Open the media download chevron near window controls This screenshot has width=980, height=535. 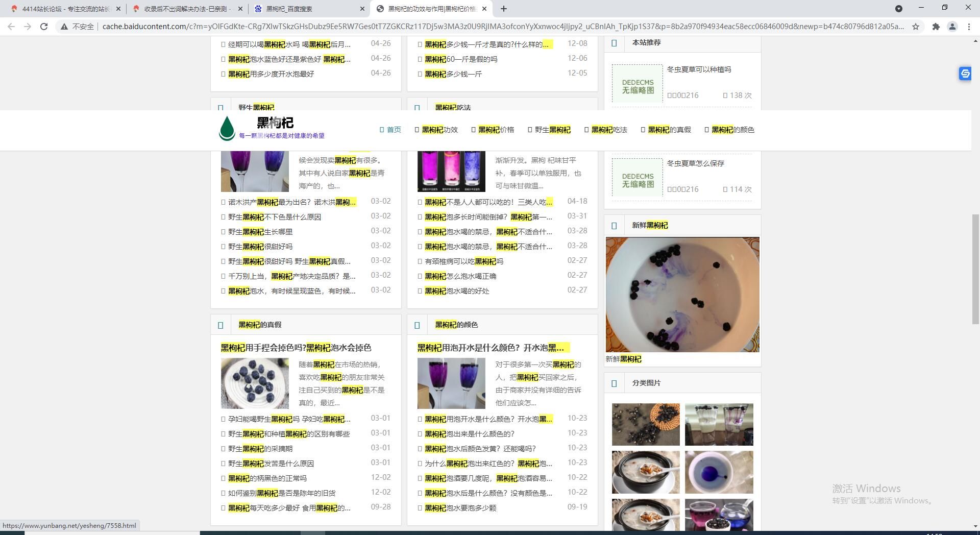click(899, 8)
